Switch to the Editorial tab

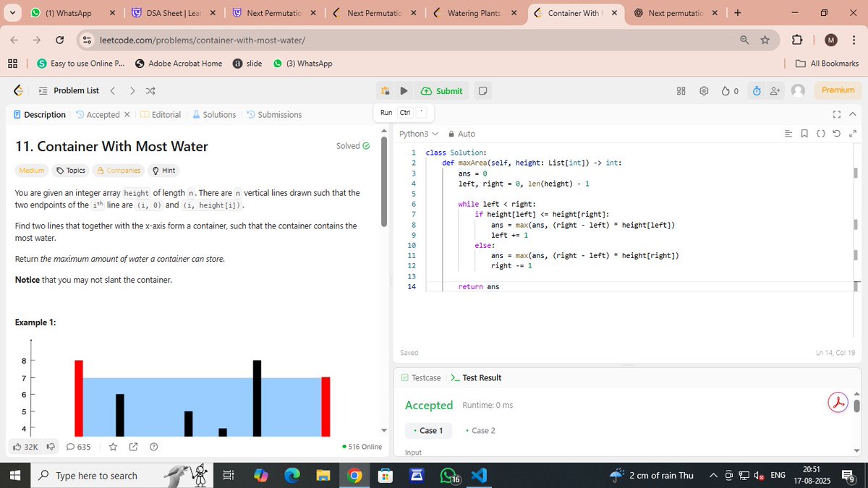161,114
